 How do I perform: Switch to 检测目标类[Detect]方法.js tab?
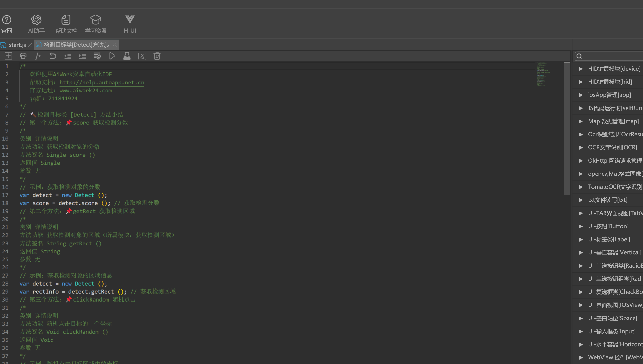coord(76,45)
